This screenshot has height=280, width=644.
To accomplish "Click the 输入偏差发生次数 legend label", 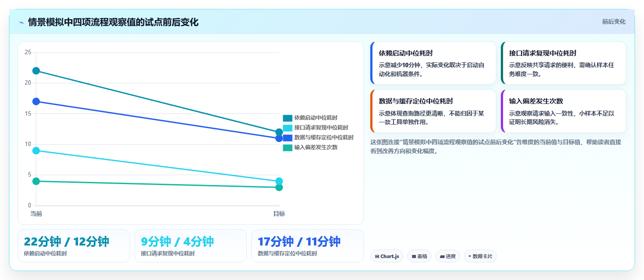I will pyautogui.click(x=316, y=147).
